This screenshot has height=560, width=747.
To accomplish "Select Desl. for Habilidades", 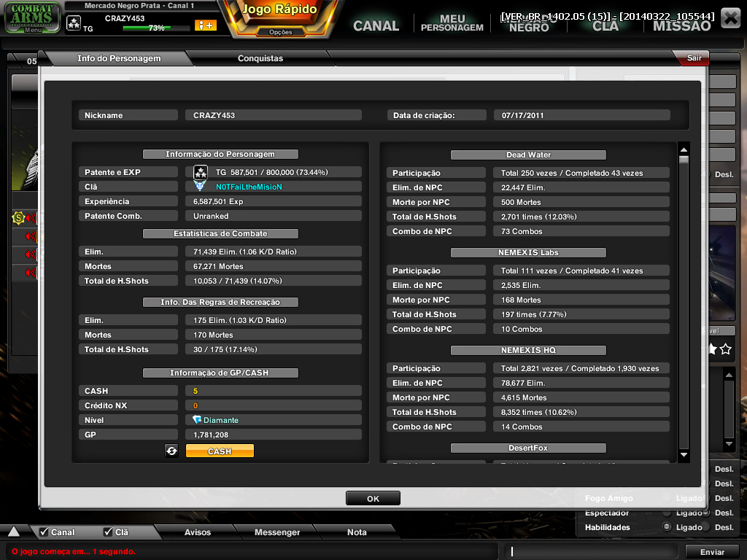I will pyautogui.click(x=706, y=526).
